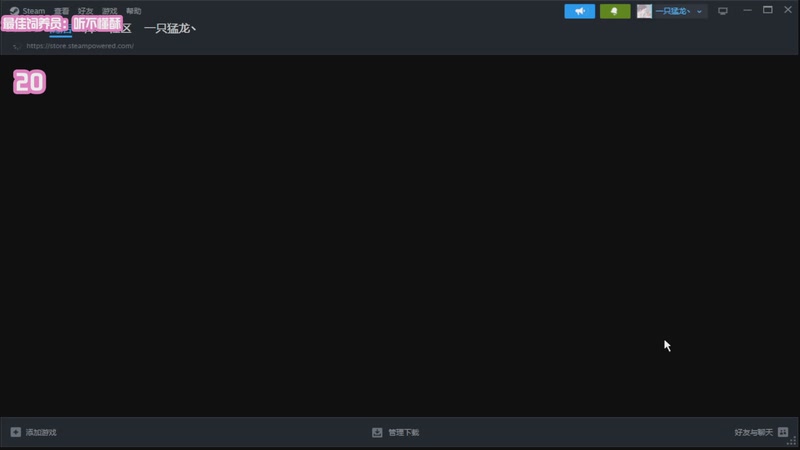Image resolution: width=800 pixels, height=450 pixels.
Task: Click the 添加游戏 plus icon
Action: (x=16, y=432)
